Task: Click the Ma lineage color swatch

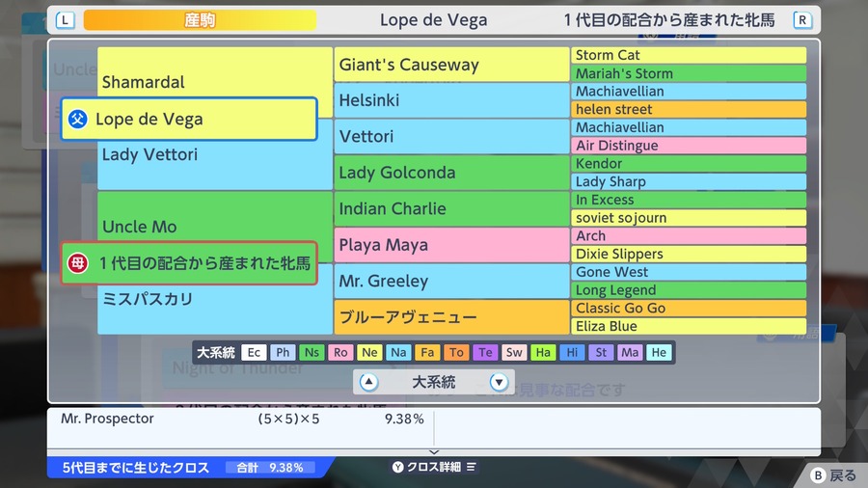Action: 630,352
